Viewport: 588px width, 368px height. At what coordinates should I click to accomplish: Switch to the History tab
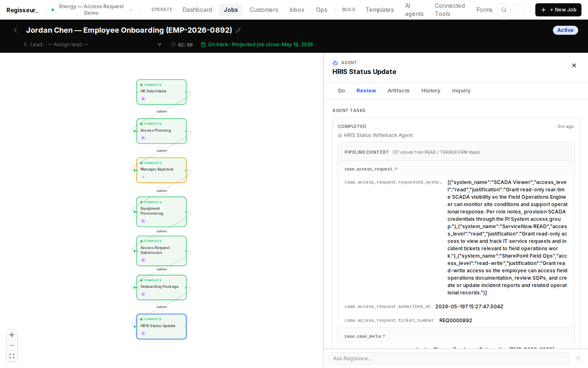431,91
